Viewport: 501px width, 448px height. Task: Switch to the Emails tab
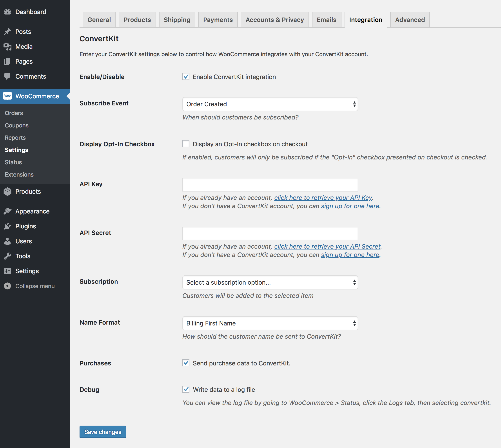point(326,20)
